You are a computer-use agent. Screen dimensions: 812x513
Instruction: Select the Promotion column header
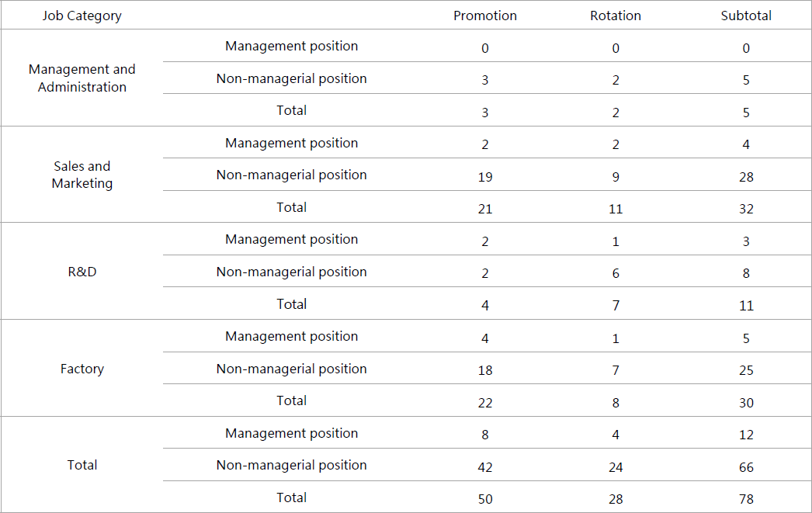pyautogui.click(x=485, y=16)
